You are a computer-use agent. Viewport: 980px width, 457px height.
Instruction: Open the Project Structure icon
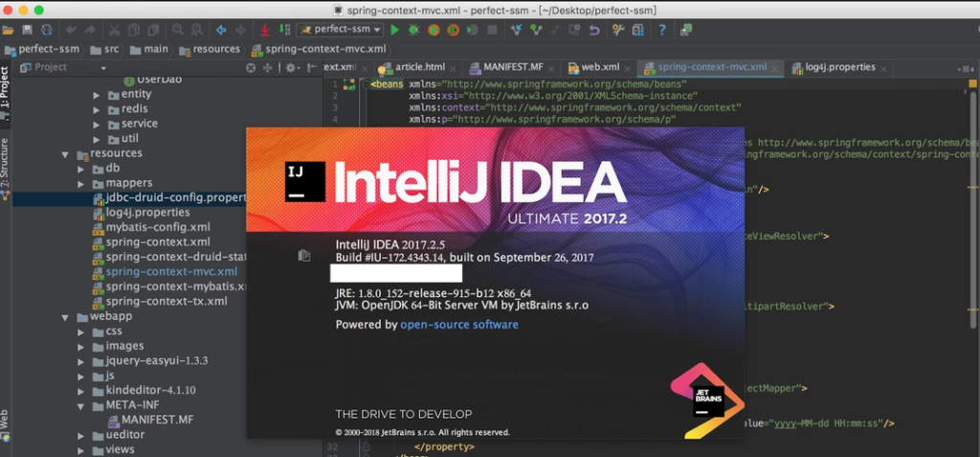tap(637, 30)
